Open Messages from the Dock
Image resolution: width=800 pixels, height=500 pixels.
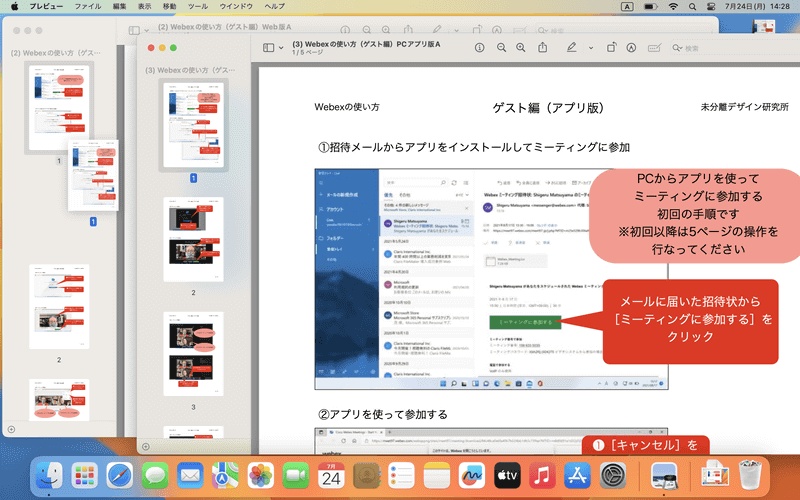click(155, 476)
